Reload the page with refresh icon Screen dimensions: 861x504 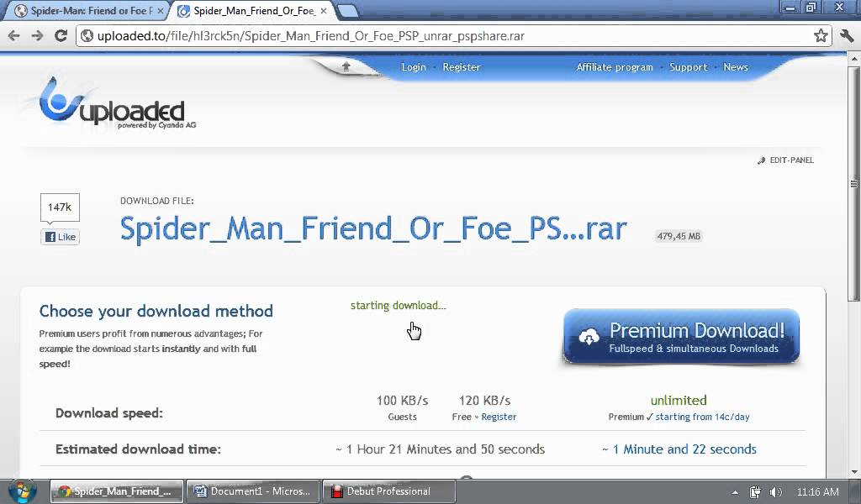pyautogui.click(x=61, y=35)
